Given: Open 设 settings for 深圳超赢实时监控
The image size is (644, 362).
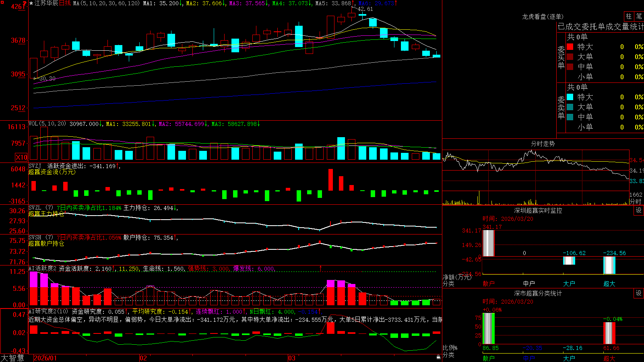Looking at the screenshot, I should pos(639,210).
